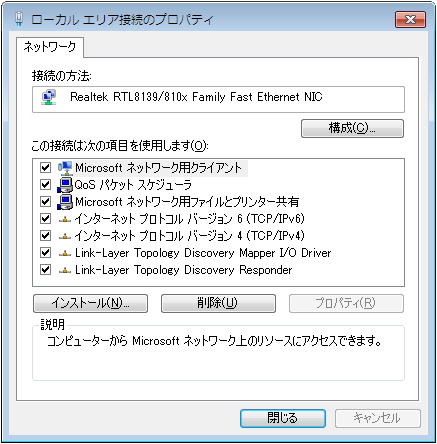Close the dialog with 閉じる button
The width and height of the screenshot is (437, 444).
283,418
